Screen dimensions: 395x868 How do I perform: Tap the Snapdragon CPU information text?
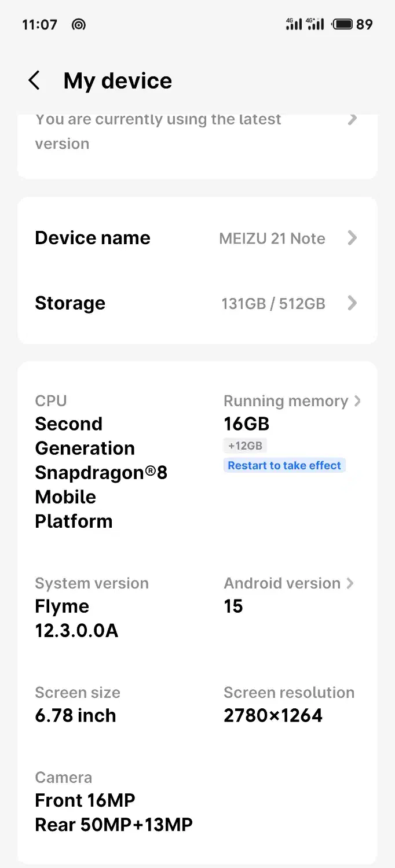(101, 472)
